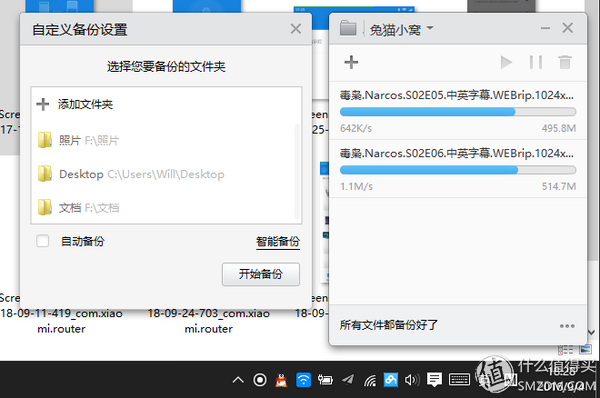
Task: Click the touch keyboard tray icon
Action: click(459, 380)
